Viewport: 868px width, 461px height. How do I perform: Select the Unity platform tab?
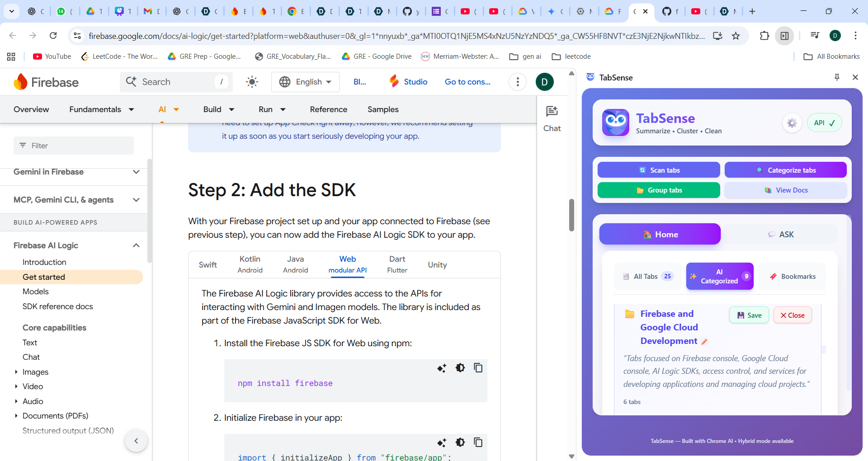[x=437, y=265]
